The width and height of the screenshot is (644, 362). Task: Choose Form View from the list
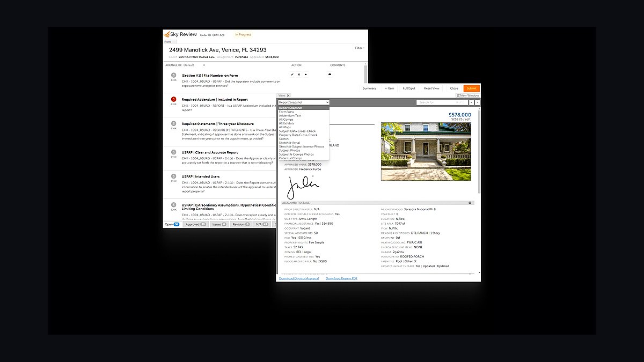(x=304, y=112)
